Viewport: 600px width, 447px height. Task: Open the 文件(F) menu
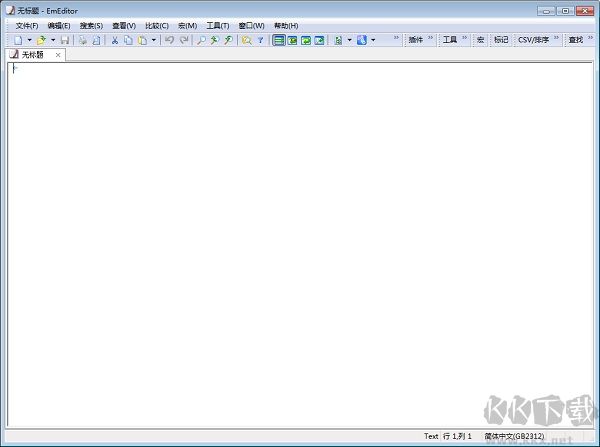pos(27,26)
